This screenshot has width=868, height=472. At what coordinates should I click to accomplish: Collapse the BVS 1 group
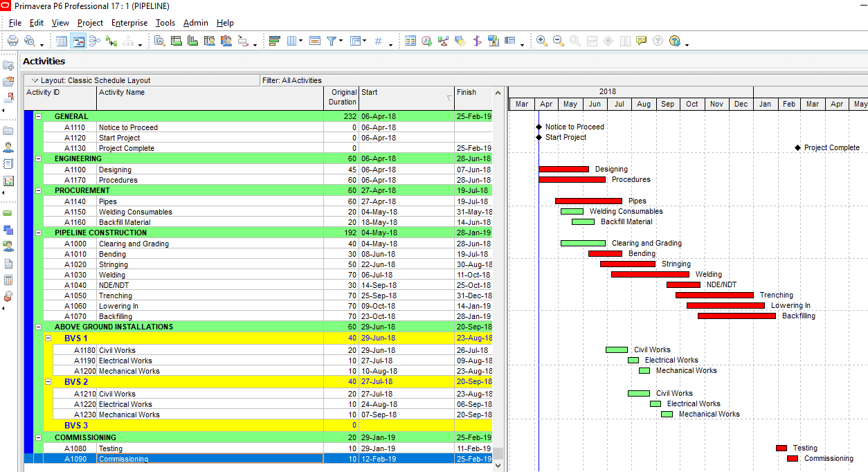point(48,338)
